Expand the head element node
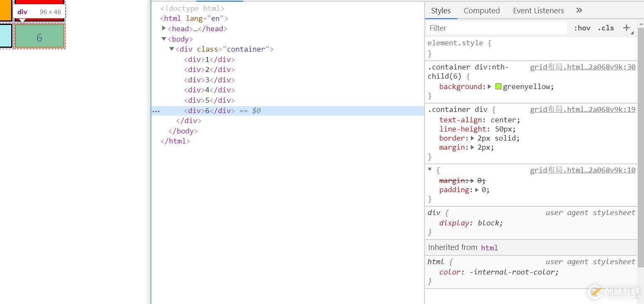 [x=164, y=28]
